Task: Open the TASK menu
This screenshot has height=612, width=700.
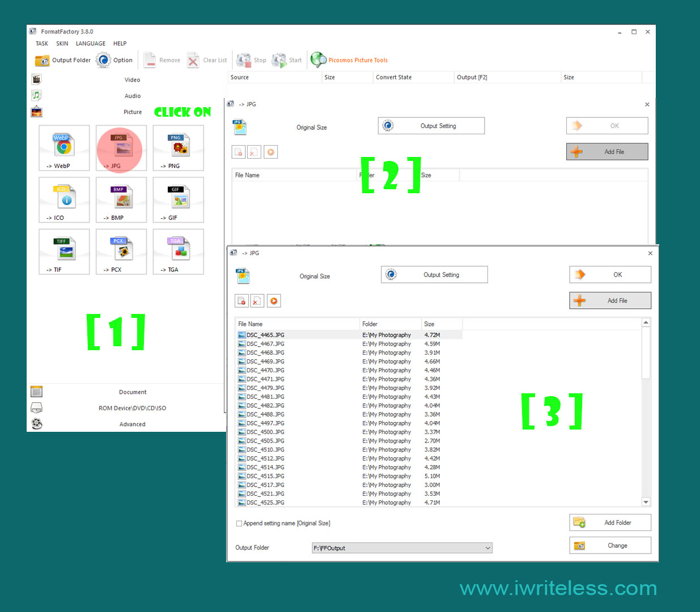Action: tap(42, 44)
